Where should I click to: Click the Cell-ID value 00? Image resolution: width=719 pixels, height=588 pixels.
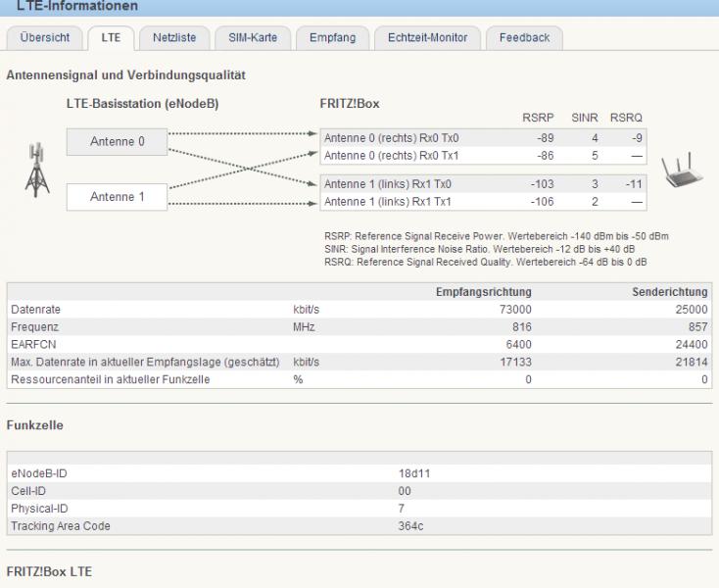(x=405, y=491)
